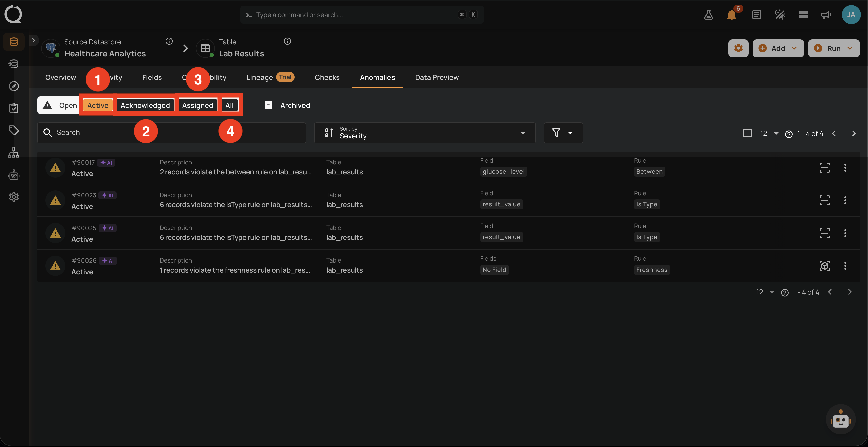Open the filter funnel dropdown
The width and height of the screenshot is (868, 447).
coord(563,133)
